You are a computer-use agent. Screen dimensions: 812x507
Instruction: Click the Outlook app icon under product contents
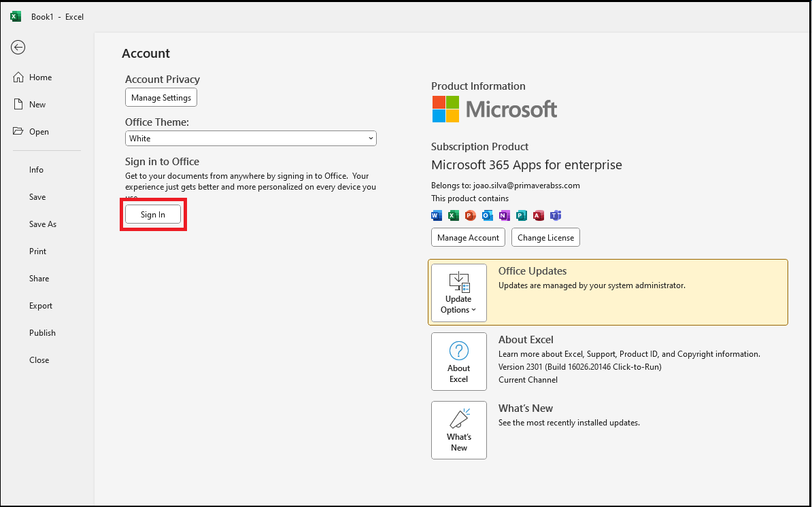488,215
